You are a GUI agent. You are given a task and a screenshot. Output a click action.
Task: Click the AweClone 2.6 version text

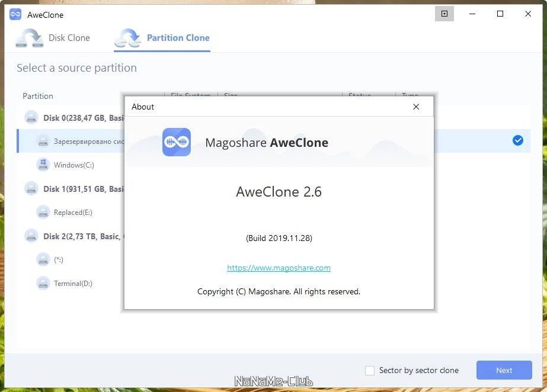point(279,192)
